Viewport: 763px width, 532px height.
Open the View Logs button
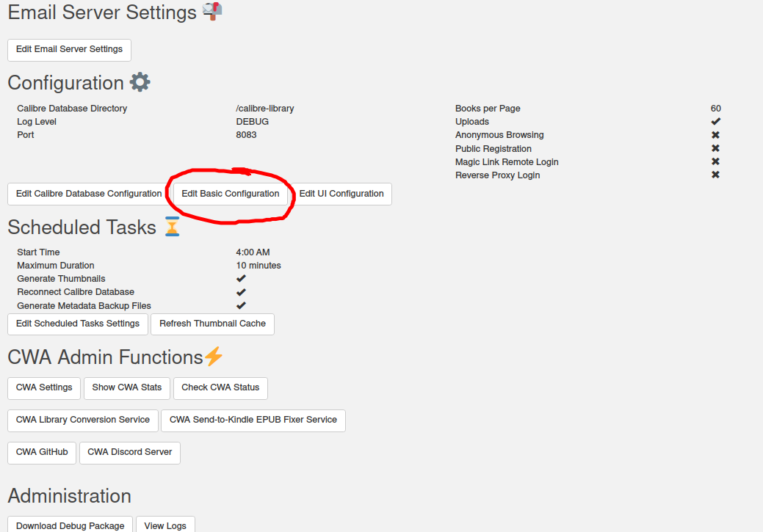point(165,524)
